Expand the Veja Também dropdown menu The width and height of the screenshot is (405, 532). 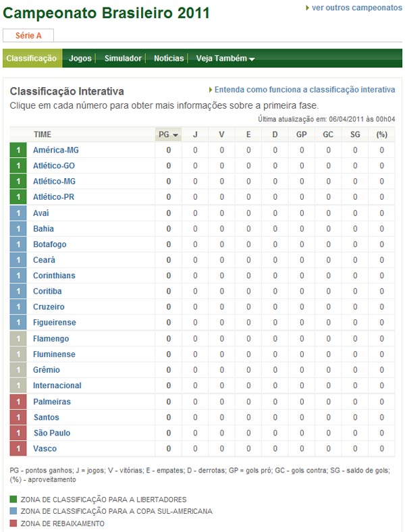coord(225,58)
